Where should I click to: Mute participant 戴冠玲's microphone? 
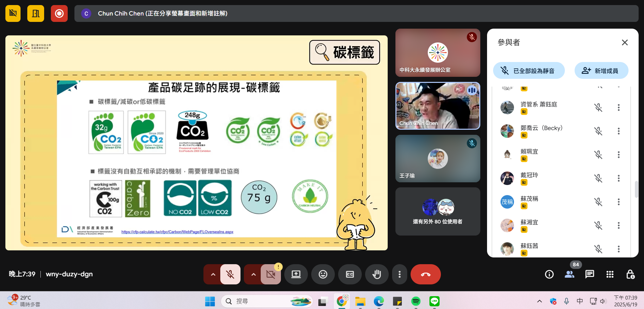tap(598, 178)
